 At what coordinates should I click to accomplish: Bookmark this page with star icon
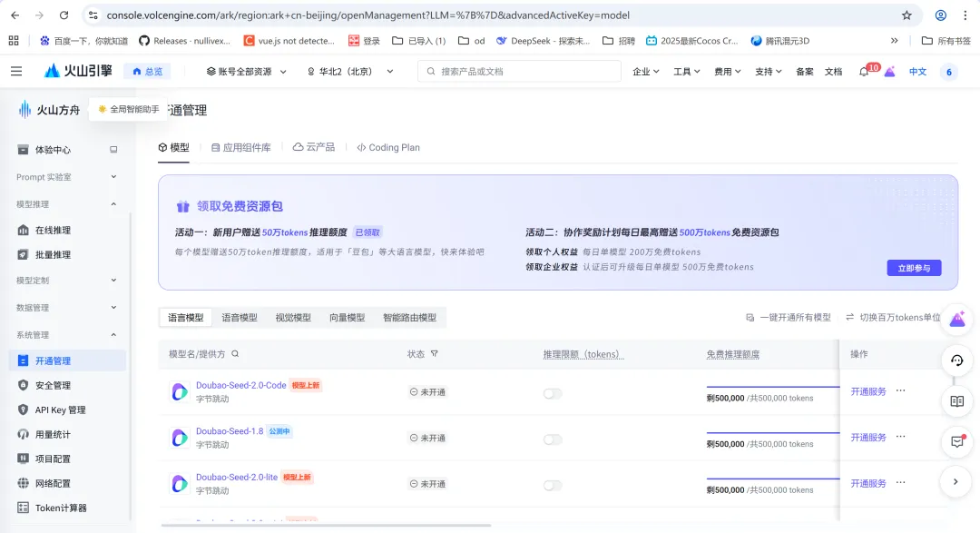coord(906,15)
